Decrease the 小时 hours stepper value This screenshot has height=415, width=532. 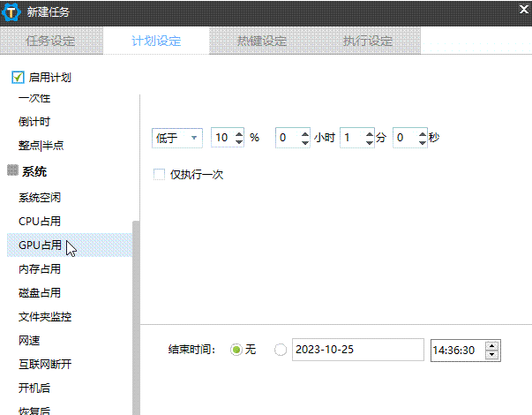point(304,142)
